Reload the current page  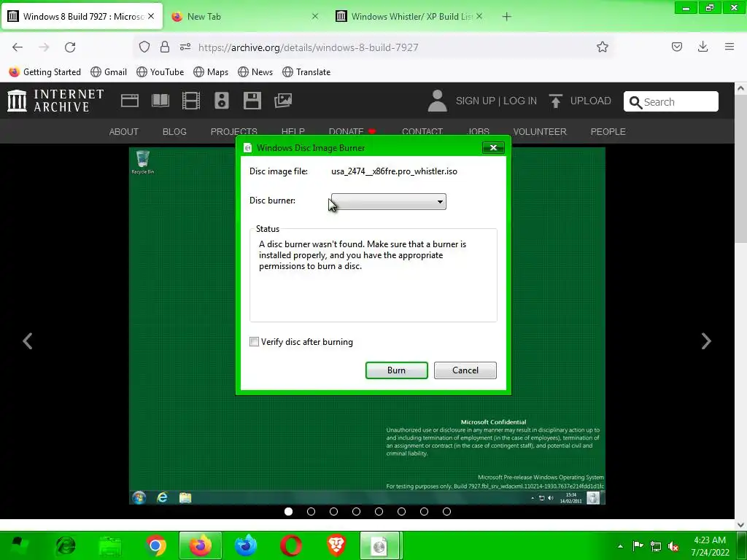point(70,47)
